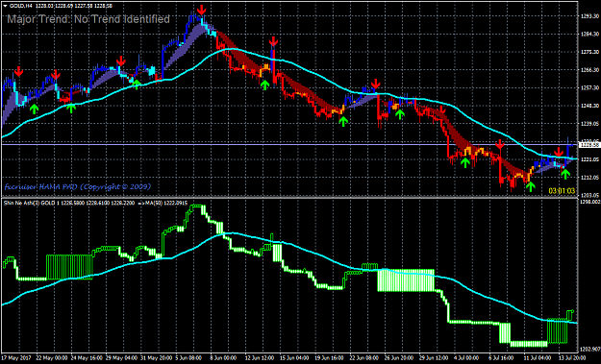Click the red sell arrow above 29 May 04:00

(x=121, y=61)
